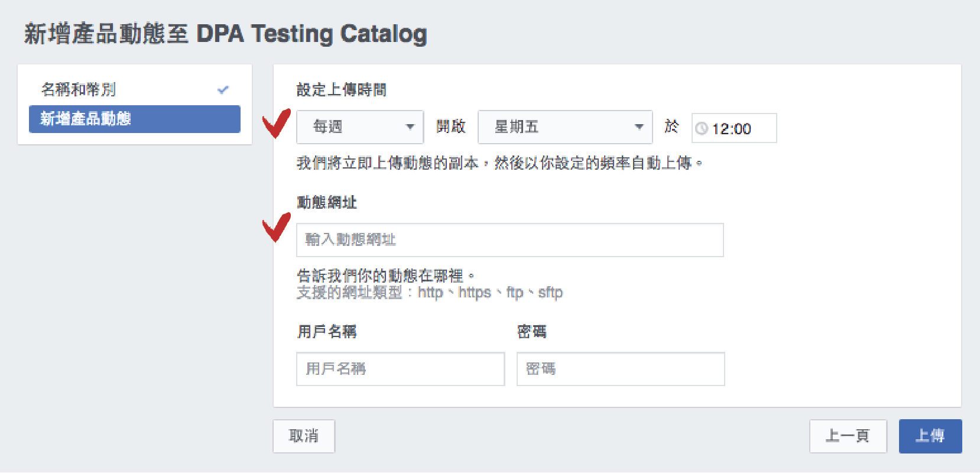Click the blue 上傳 upload button

click(930, 436)
